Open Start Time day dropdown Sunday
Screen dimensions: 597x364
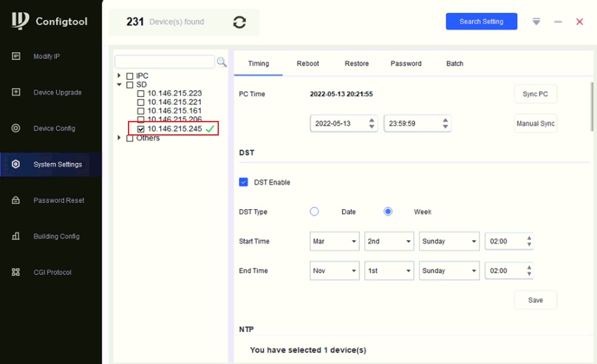[x=449, y=241]
